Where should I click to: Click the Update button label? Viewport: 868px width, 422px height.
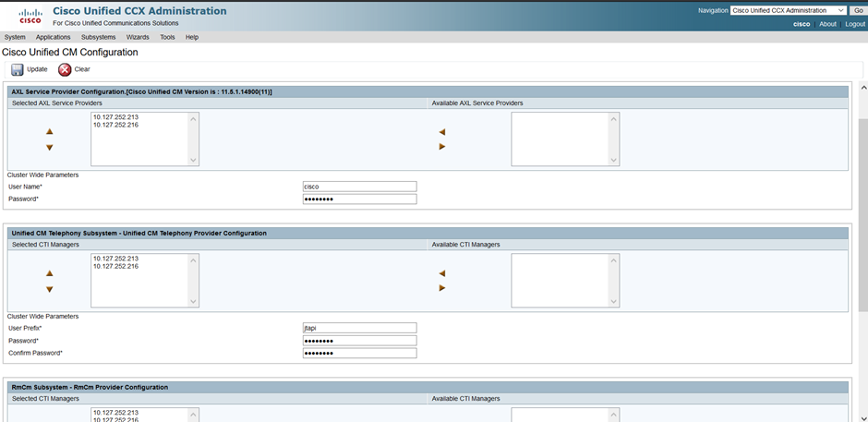(x=37, y=70)
